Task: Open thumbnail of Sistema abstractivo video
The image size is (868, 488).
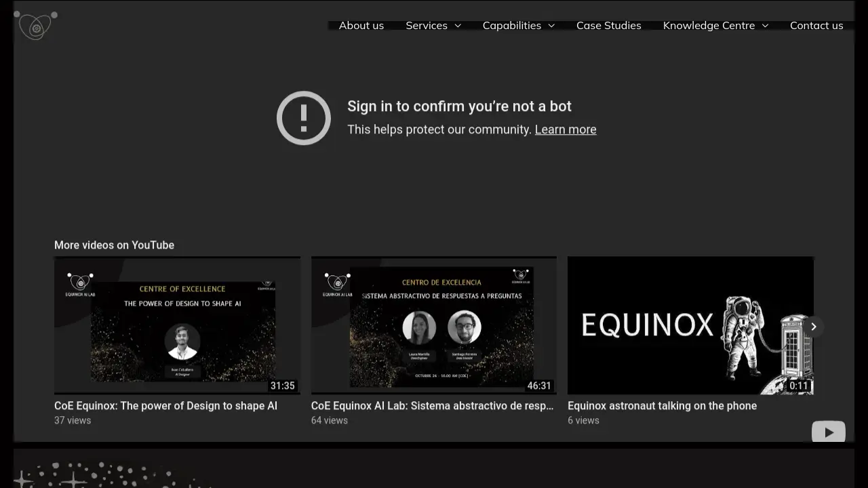Action: pos(434,325)
